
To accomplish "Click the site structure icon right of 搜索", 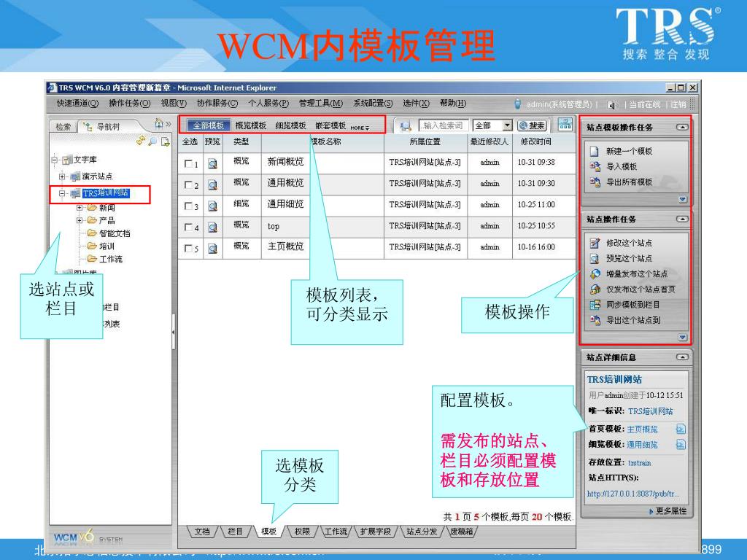I will pyautogui.click(x=565, y=125).
